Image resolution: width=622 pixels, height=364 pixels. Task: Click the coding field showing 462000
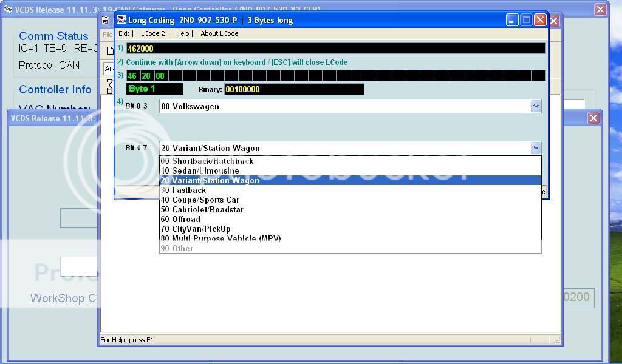pos(335,49)
